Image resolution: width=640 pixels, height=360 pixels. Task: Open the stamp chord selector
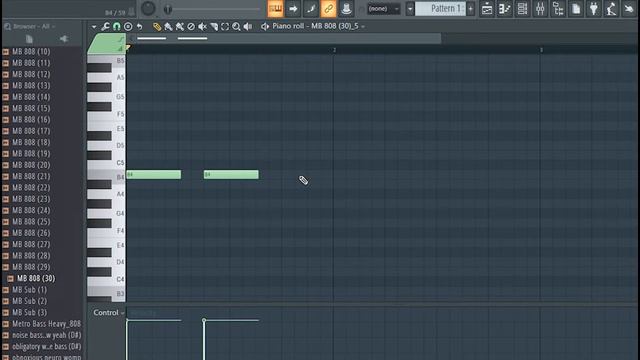(x=128, y=27)
